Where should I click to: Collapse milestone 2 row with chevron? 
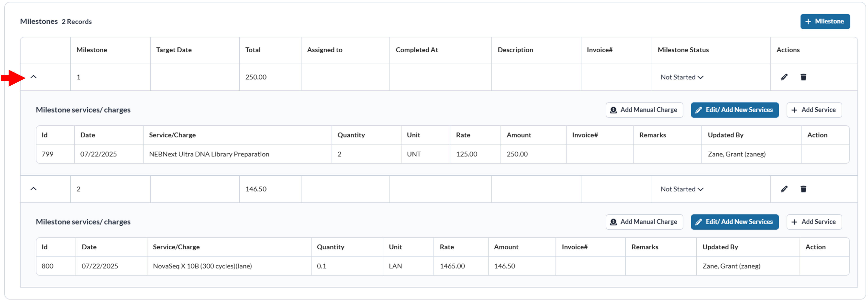click(33, 189)
